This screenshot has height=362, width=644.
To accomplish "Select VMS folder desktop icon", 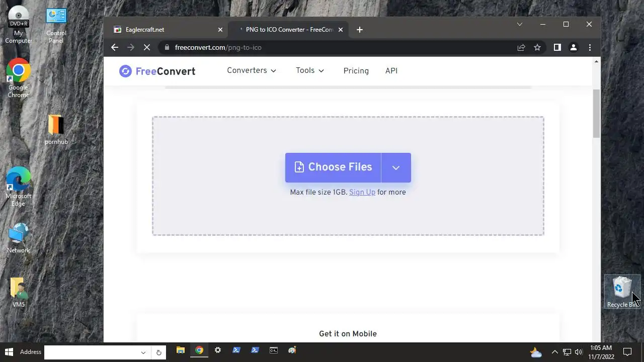I will [19, 292].
